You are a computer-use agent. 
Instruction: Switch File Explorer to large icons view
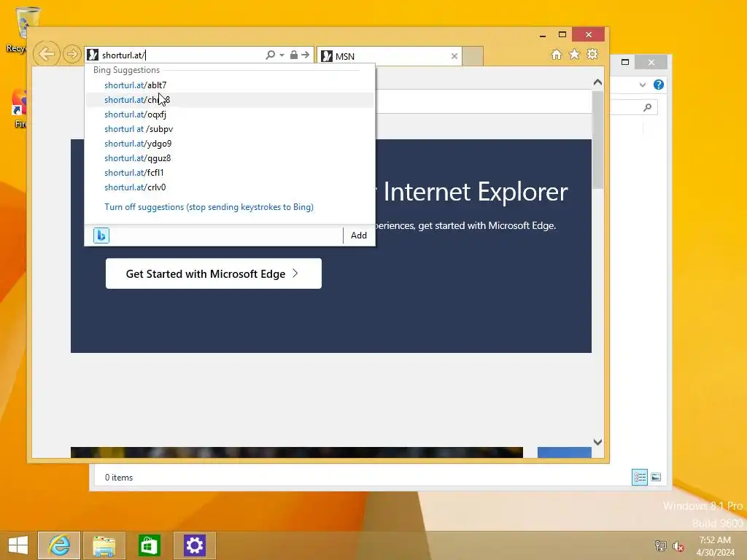[x=656, y=477]
